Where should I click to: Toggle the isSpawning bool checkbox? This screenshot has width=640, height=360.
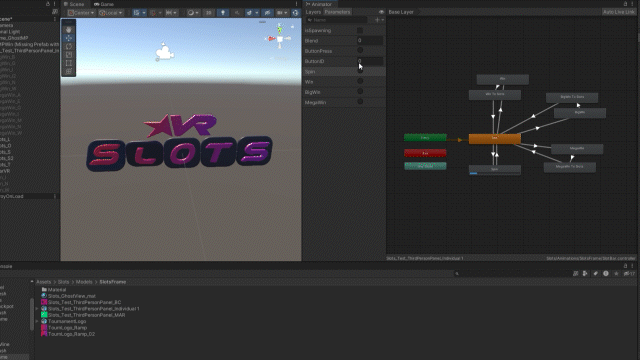coord(360,30)
